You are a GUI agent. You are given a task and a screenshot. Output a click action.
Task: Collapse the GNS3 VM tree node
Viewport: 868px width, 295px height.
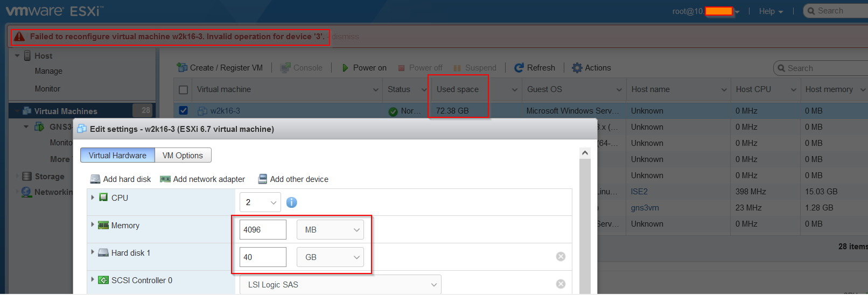(26, 127)
